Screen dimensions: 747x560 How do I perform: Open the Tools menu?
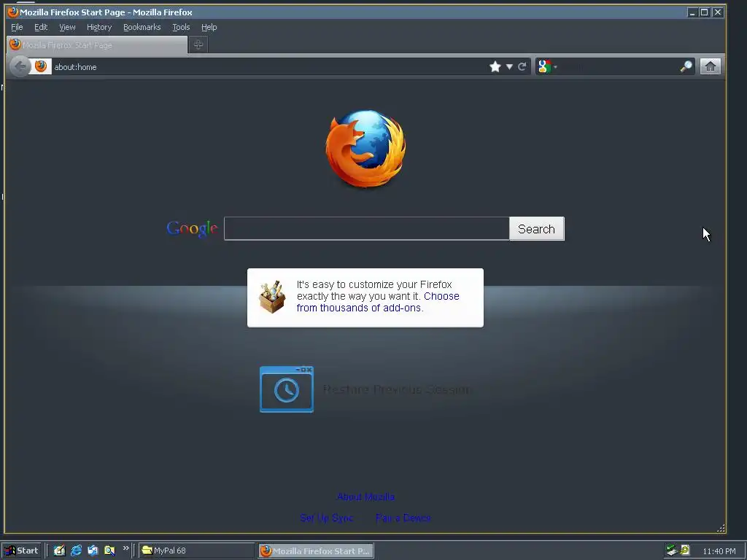click(x=181, y=27)
